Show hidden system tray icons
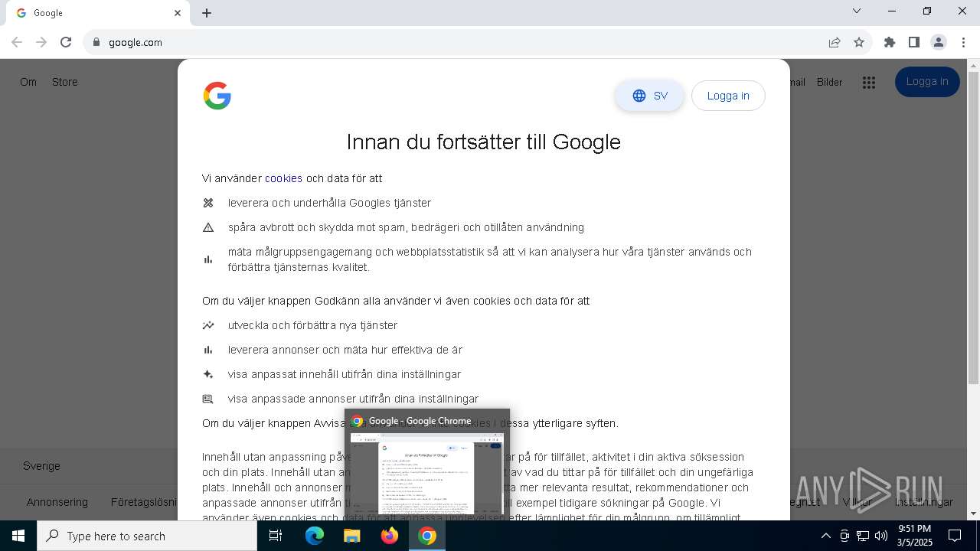980x551 pixels. (825, 536)
